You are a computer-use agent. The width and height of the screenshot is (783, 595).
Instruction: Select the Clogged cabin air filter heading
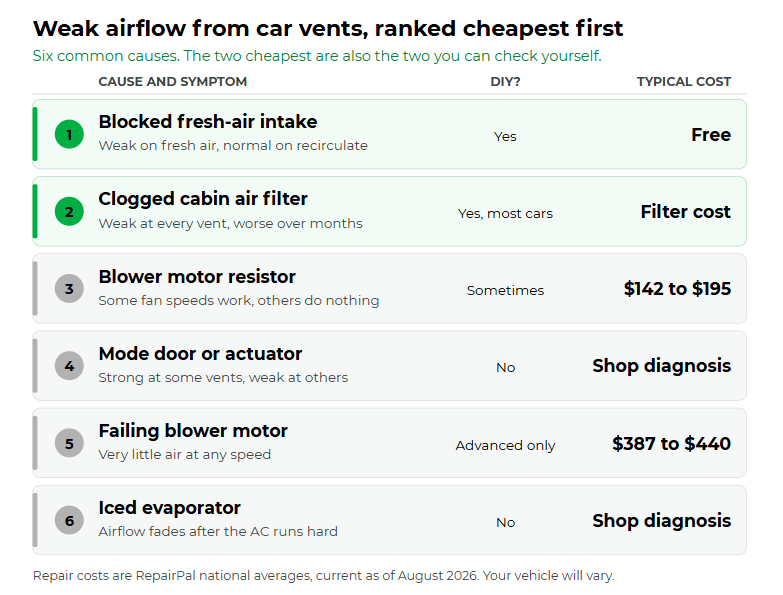[203, 199]
